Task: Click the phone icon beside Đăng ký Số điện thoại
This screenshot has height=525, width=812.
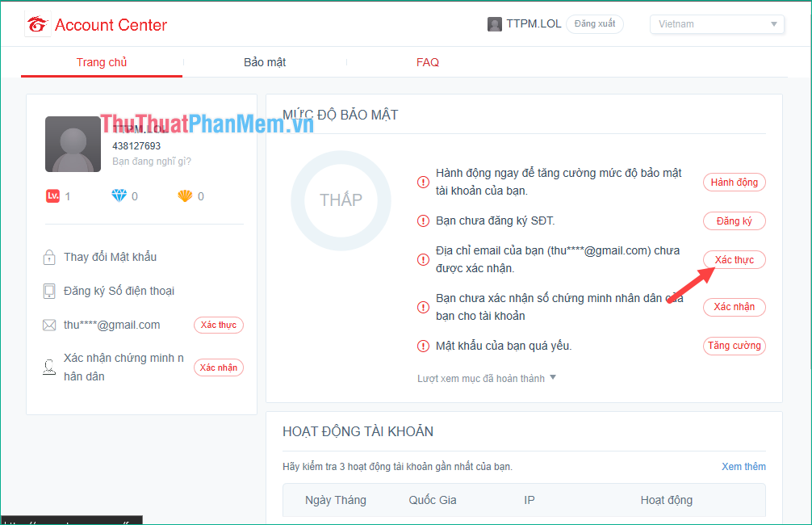Action: (x=48, y=291)
